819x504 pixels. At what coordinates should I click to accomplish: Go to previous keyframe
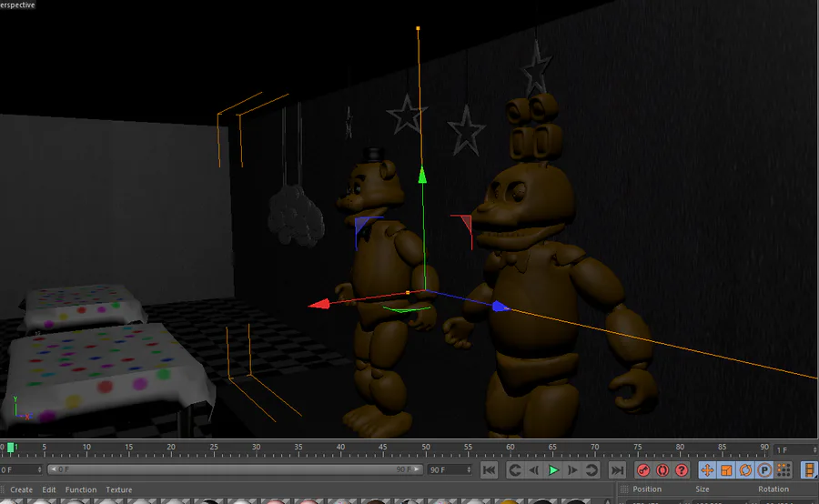[514, 470]
